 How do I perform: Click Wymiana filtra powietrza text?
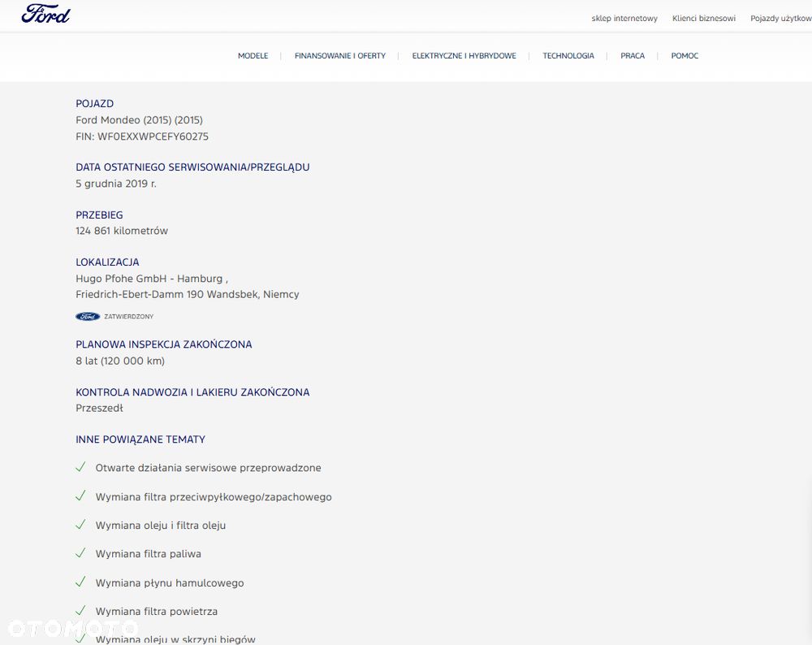point(157,612)
